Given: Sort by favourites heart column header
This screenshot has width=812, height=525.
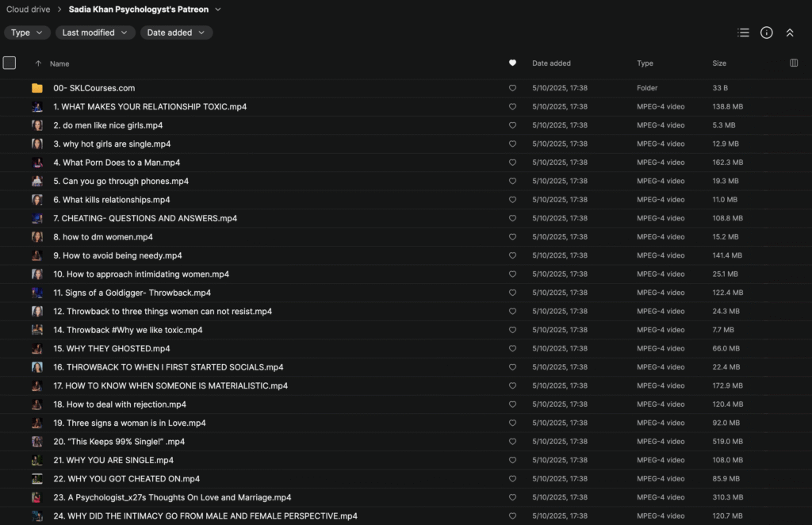Looking at the screenshot, I should point(512,63).
